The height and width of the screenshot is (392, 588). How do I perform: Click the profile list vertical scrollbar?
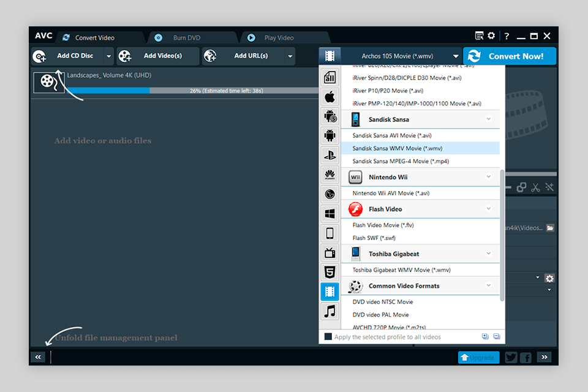502,235
